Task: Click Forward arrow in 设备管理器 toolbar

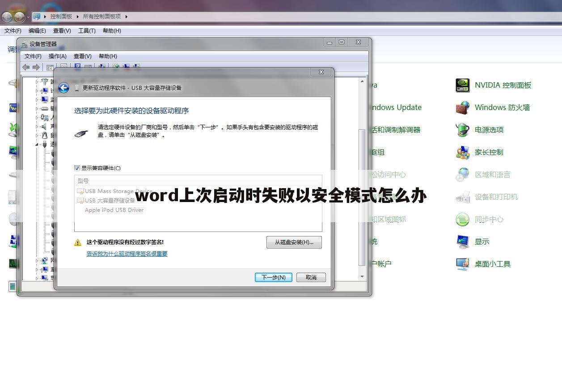Action: point(36,67)
